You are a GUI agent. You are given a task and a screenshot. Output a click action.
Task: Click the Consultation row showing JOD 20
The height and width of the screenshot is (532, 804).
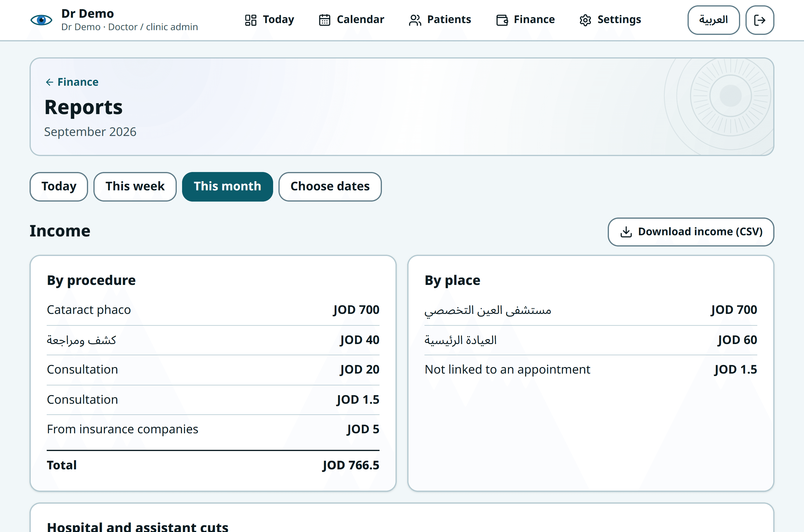point(213,369)
